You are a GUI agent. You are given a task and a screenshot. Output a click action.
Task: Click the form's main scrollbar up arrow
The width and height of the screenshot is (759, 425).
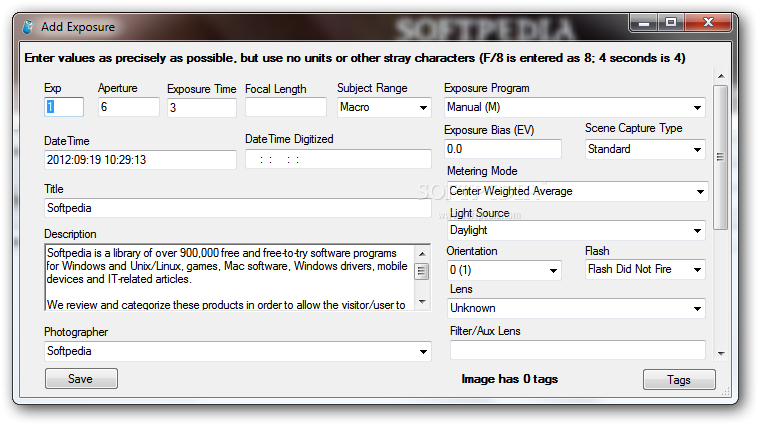721,76
